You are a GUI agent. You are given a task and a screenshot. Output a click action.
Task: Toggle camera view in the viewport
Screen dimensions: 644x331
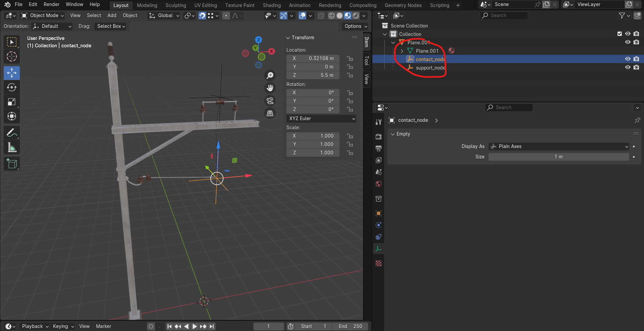click(270, 101)
